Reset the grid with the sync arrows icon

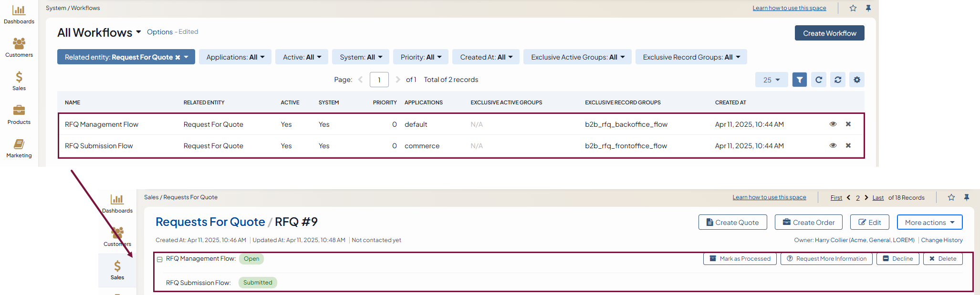[837, 80]
